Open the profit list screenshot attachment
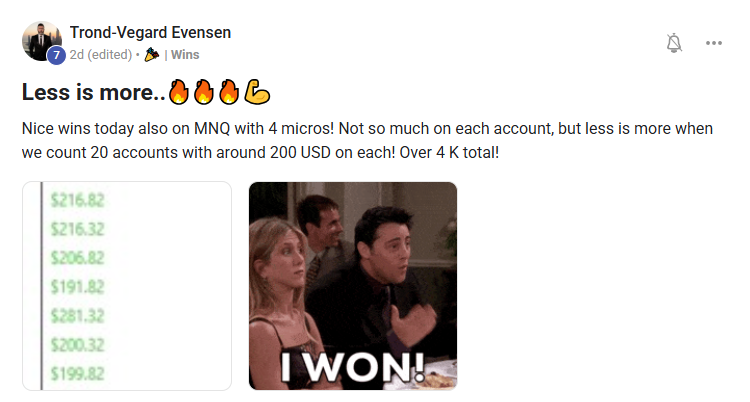750x402 pixels. [x=127, y=286]
